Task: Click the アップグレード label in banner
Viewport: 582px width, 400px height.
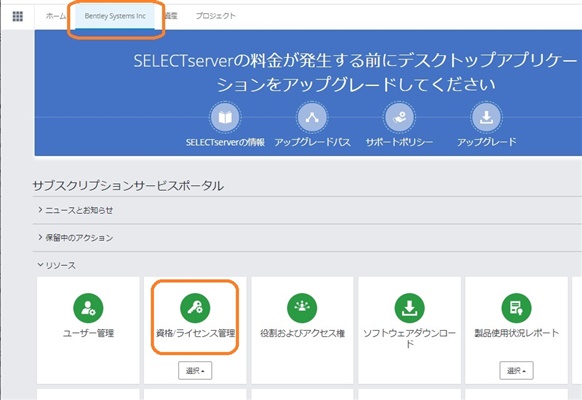Action: (487, 142)
